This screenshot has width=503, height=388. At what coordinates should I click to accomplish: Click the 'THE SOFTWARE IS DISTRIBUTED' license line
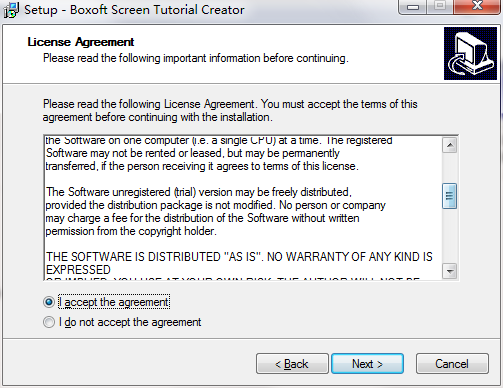pyautogui.click(x=239, y=257)
